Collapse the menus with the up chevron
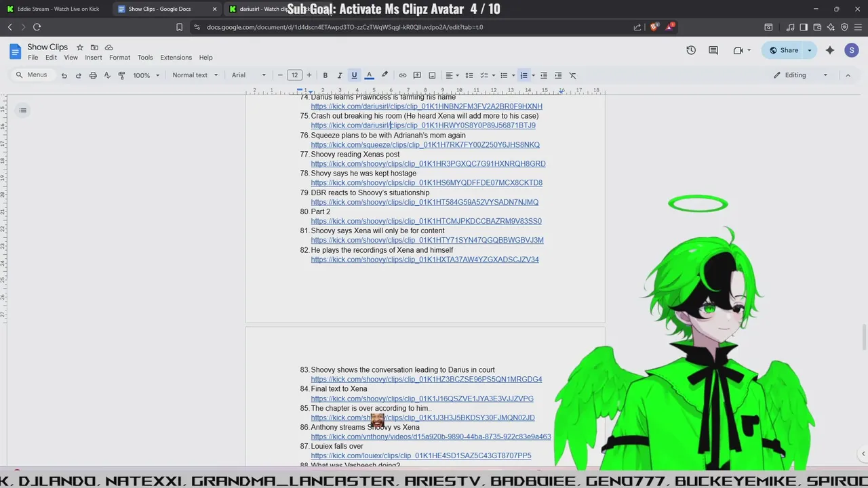Screen dimensions: 868x488 coord(848,75)
